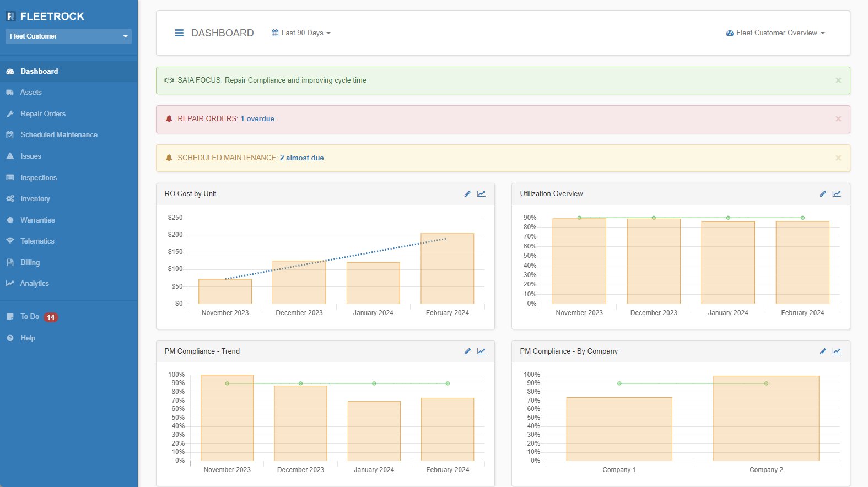The image size is (868, 487).
Task: Click the 'PM Compliance - By Company' widget title
Action: (569, 351)
